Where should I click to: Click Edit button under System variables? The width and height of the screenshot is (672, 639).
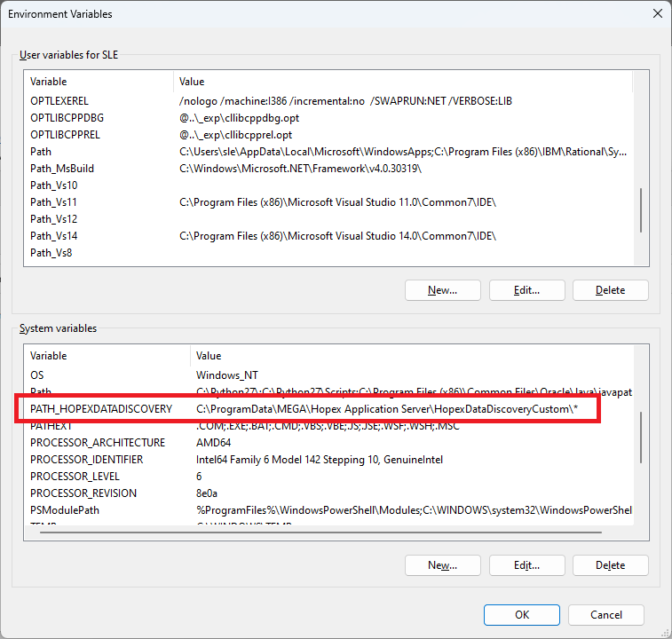click(526, 565)
